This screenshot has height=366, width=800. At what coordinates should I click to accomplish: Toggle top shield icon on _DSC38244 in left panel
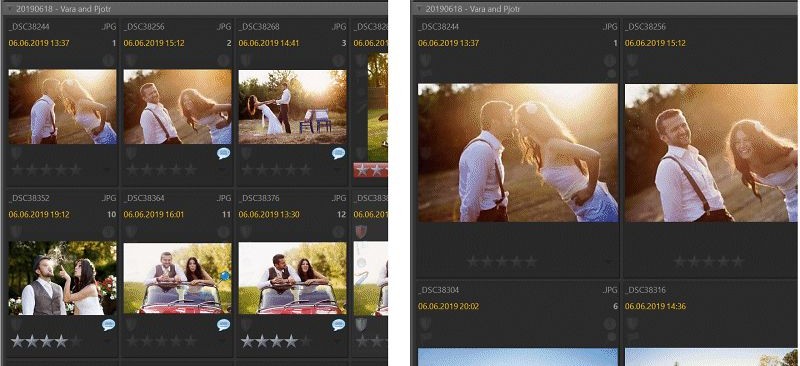coord(16,60)
